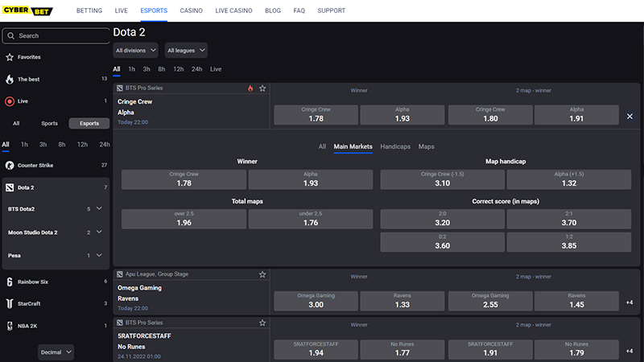This screenshot has width=644, height=362.
Task: Open the Omega Gaming match title
Action: 139,288
